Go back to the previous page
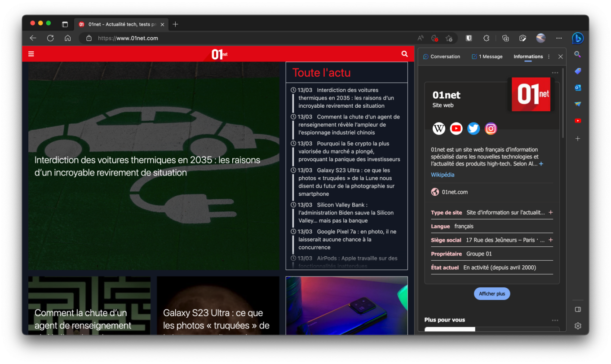The width and height of the screenshot is (611, 364). point(33,38)
